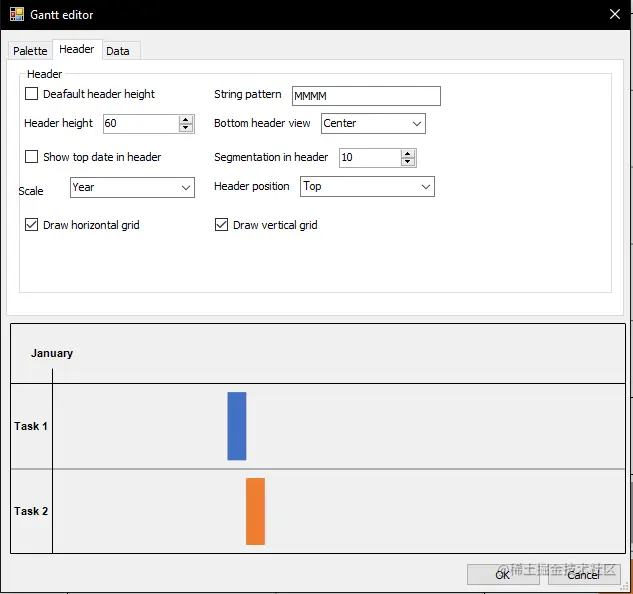Increase Segmentation in header value

coord(408,153)
